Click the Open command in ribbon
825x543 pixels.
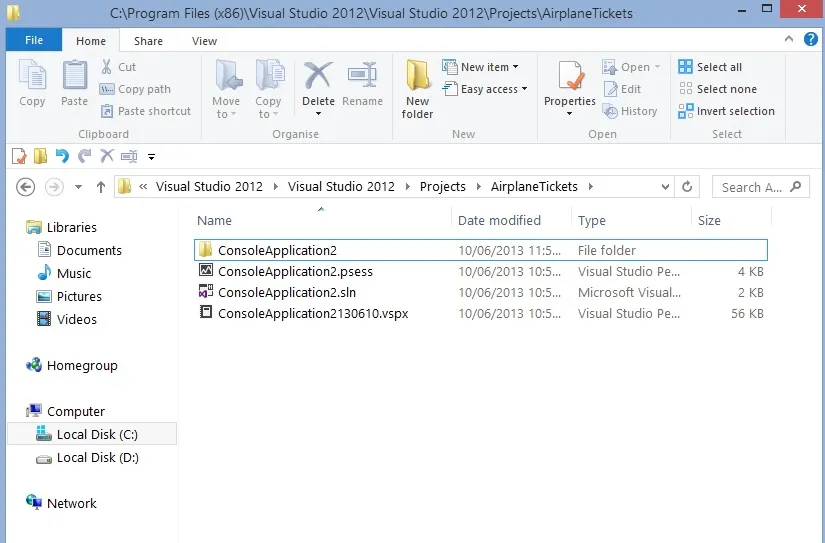point(631,67)
